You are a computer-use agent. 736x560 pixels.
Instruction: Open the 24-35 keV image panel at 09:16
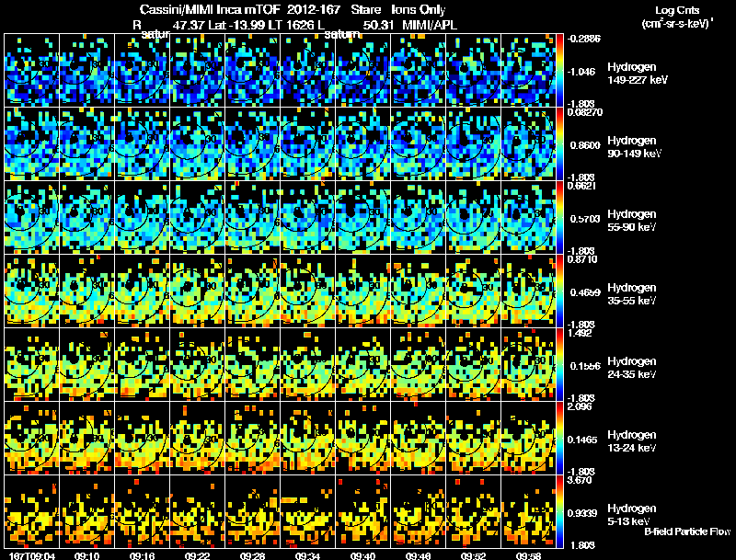coord(143,364)
